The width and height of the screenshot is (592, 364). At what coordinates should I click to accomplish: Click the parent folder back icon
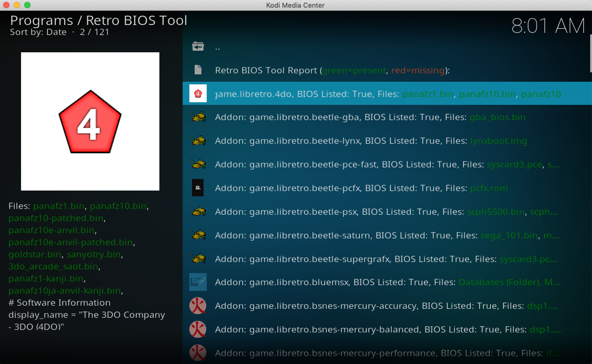(198, 47)
